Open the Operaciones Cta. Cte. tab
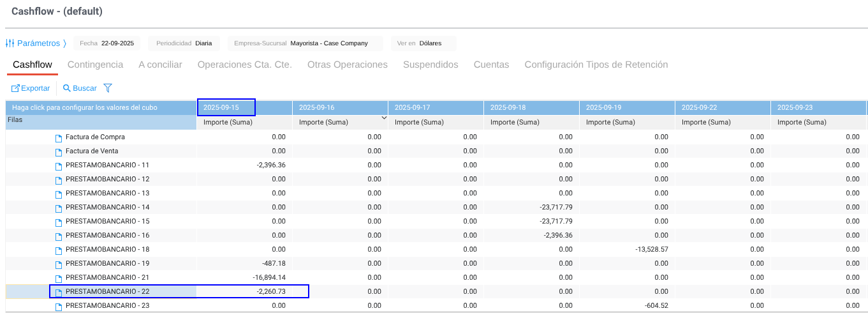The image size is (868, 313). coord(245,65)
